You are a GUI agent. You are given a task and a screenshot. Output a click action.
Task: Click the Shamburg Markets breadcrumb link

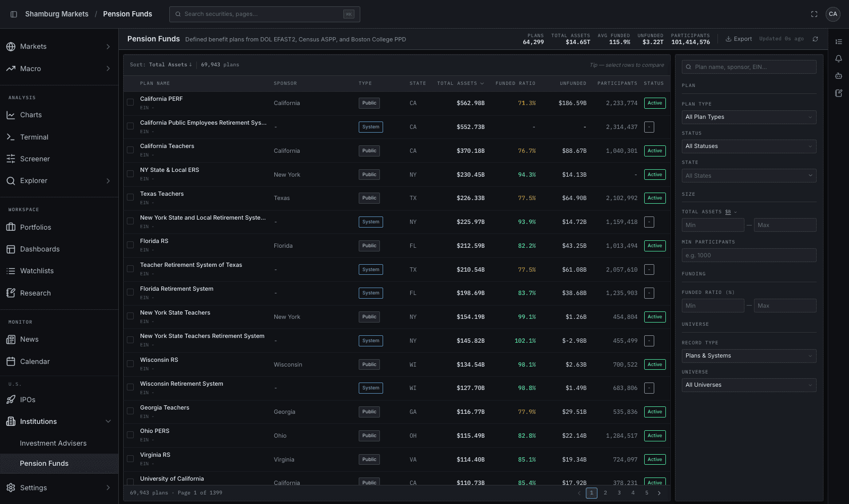pos(57,14)
